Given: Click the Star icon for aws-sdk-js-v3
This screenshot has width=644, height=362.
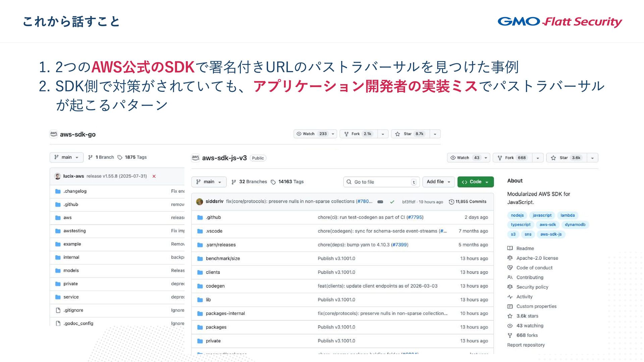Looking at the screenshot, I should [553, 158].
